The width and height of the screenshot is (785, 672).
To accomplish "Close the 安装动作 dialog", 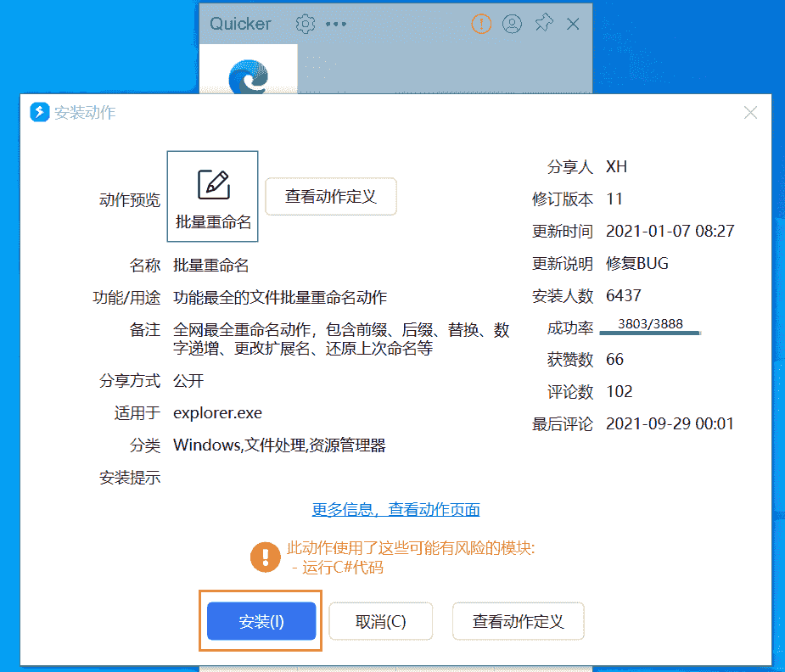I will (x=750, y=113).
